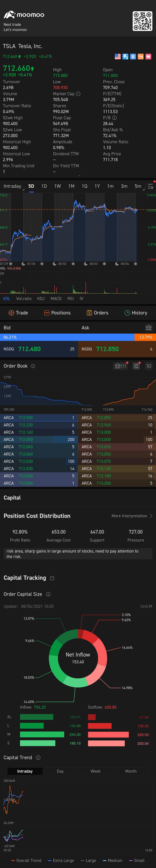
Task: Select the IV indicator
Action: 81,299
